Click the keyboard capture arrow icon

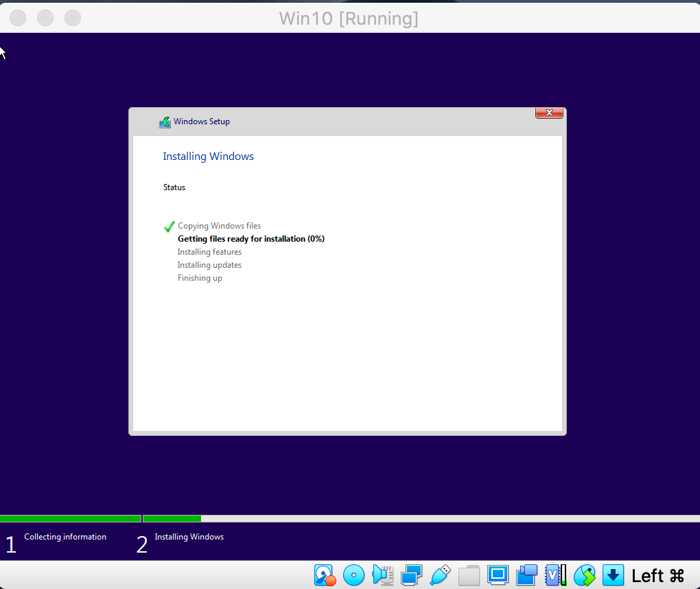click(x=613, y=575)
